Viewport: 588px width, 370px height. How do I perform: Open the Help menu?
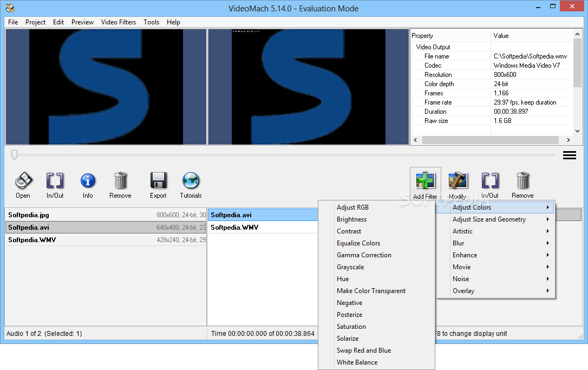173,22
